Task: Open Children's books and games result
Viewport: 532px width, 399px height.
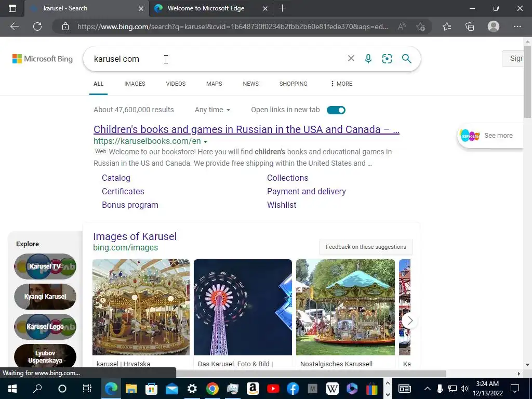Action: 246,129
